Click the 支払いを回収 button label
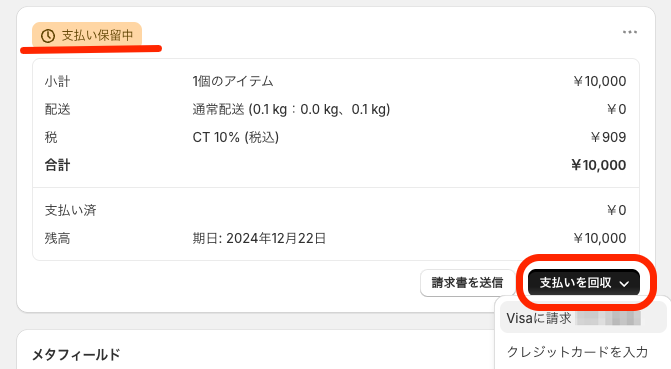 pos(575,283)
